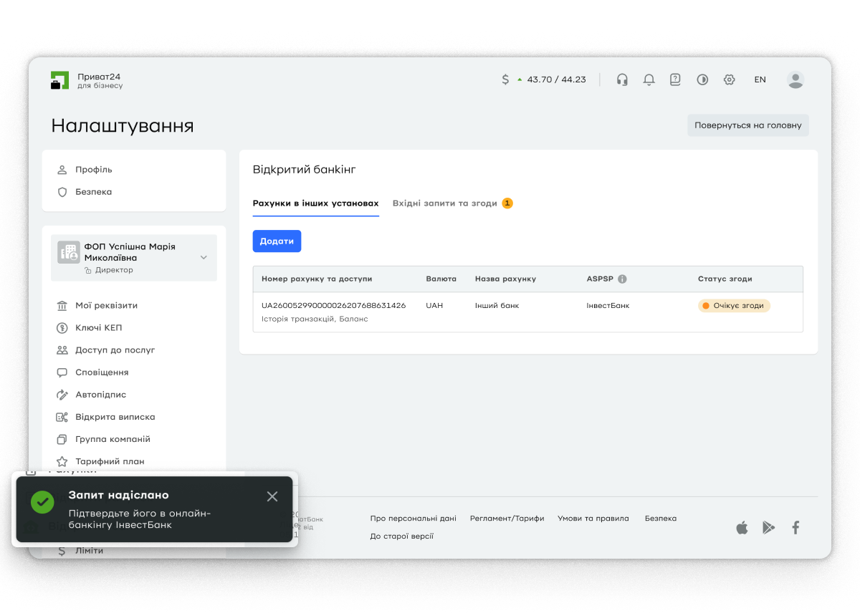Click UAH currency cell

click(434, 305)
